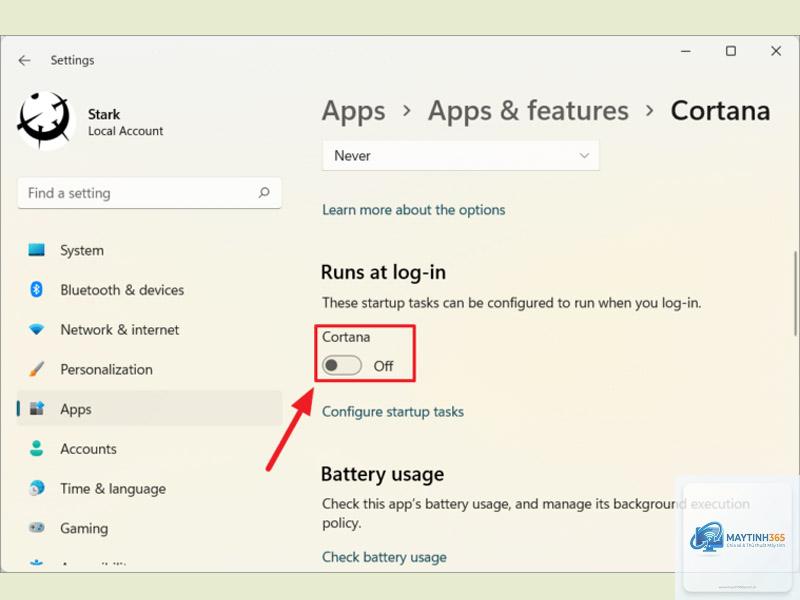Open System settings category

149,250
